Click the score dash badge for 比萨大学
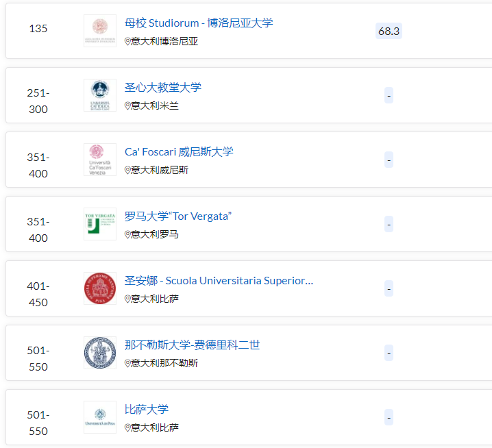The image size is (492, 448). pos(389,417)
